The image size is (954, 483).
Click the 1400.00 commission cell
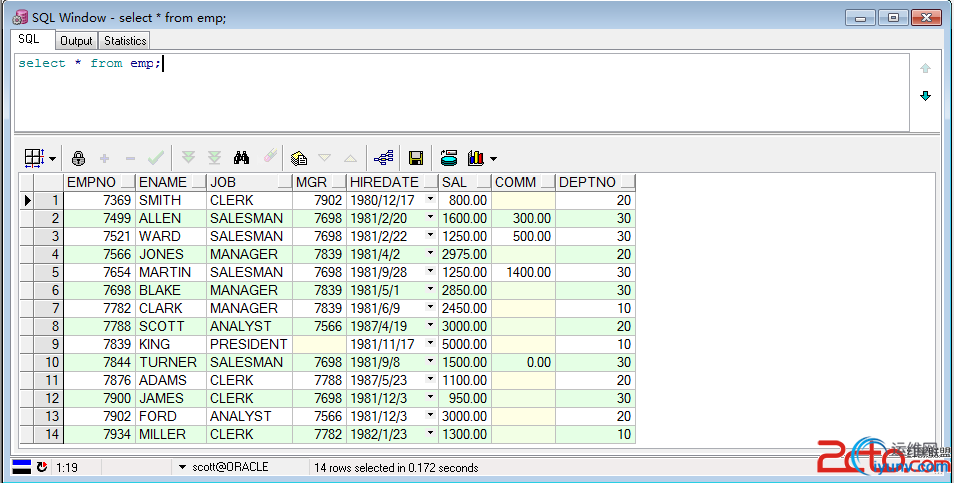(523, 272)
